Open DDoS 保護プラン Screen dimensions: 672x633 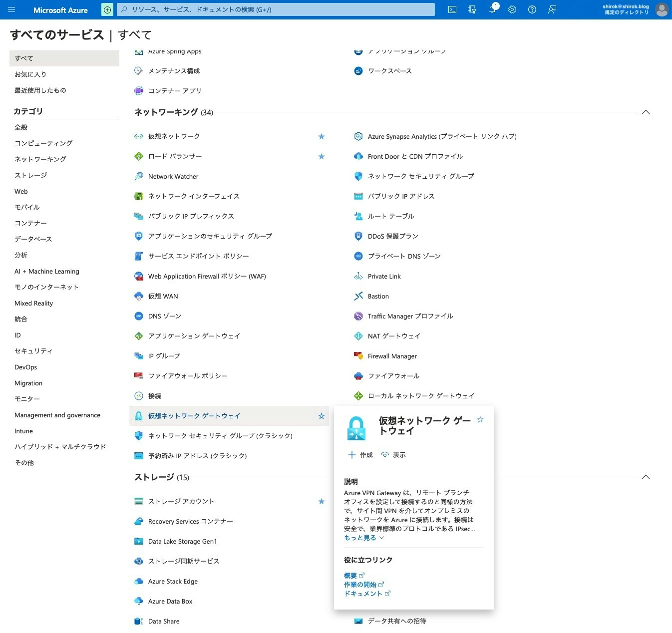(x=393, y=236)
